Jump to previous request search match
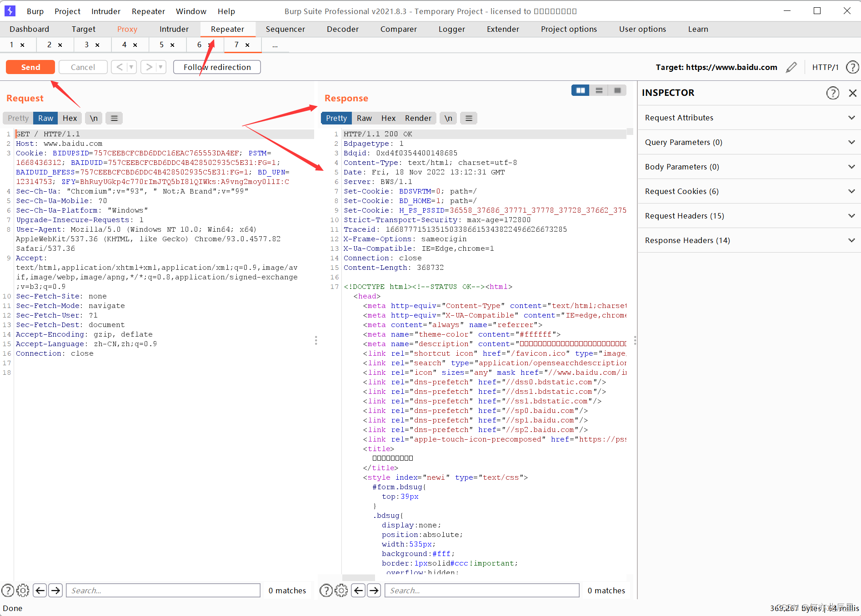Viewport: 861px width, 616px height. pos(40,591)
